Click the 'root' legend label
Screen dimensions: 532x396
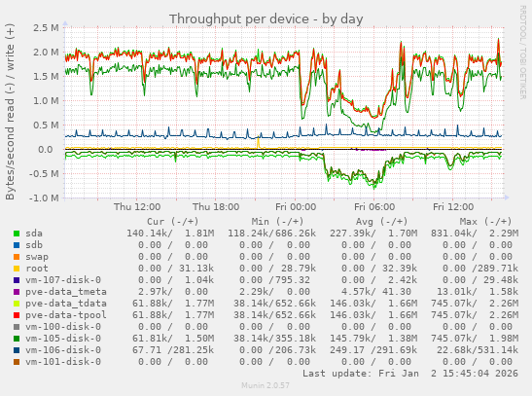pyautogui.click(x=37, y=269)
